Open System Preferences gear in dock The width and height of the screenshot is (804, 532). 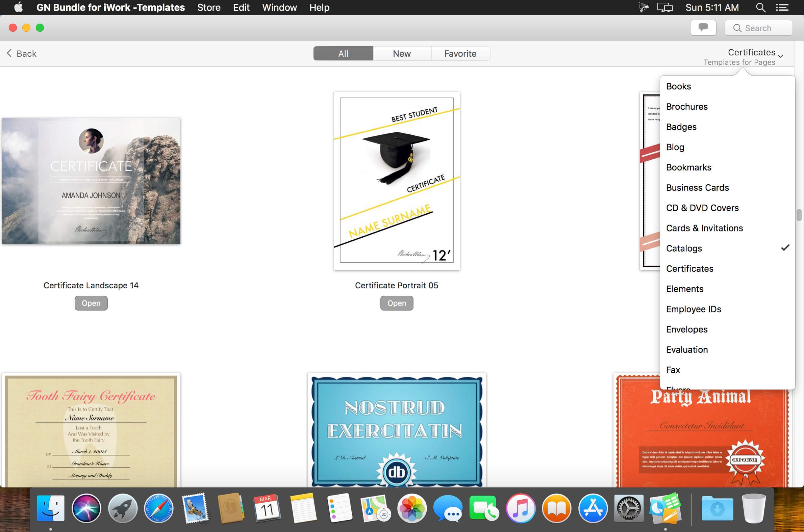click(629, 508)
